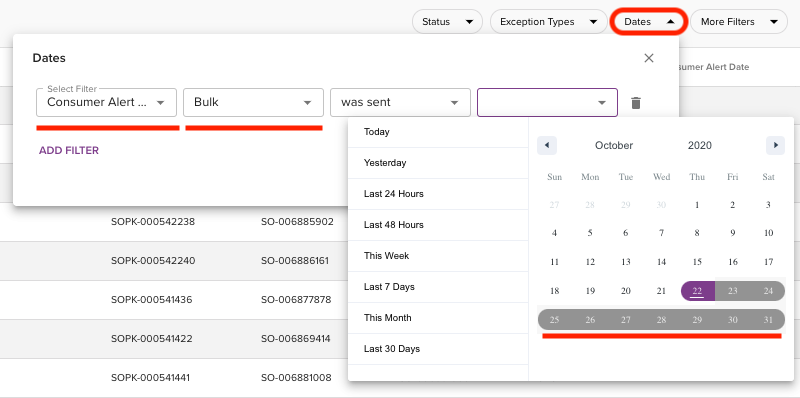Select October 8 in calendar
The height and width of the screenshot is (398, 800).
coord(697,233)
